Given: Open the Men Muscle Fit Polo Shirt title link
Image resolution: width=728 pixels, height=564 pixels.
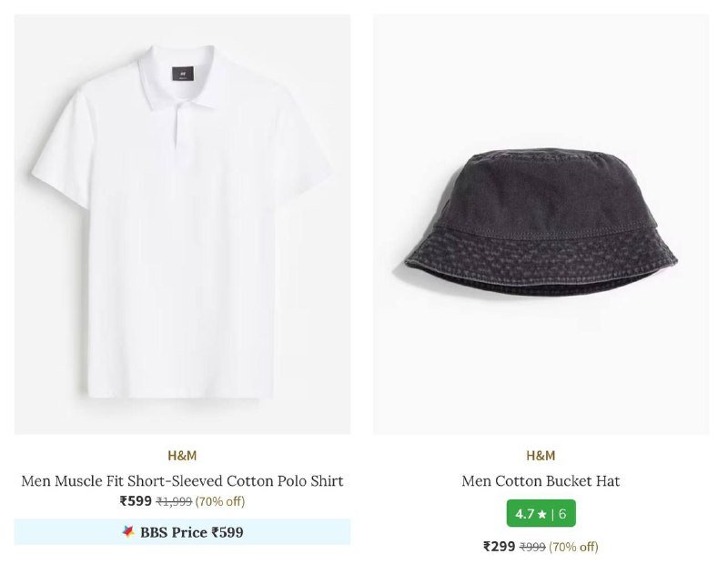Looking at the screenshot, I should 182,480.
